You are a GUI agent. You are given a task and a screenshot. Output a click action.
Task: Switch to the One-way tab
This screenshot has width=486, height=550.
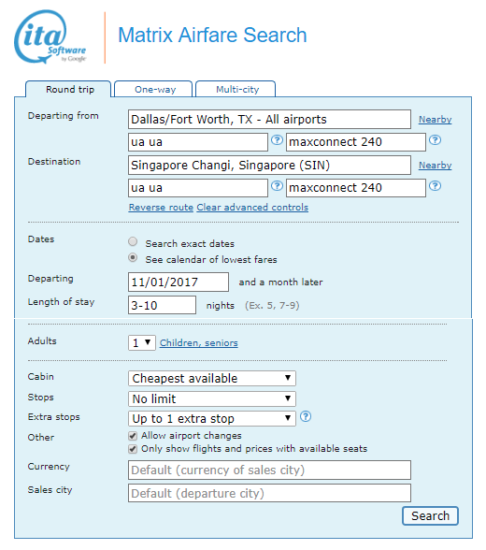pyautogui.click(x=154, y=89)
